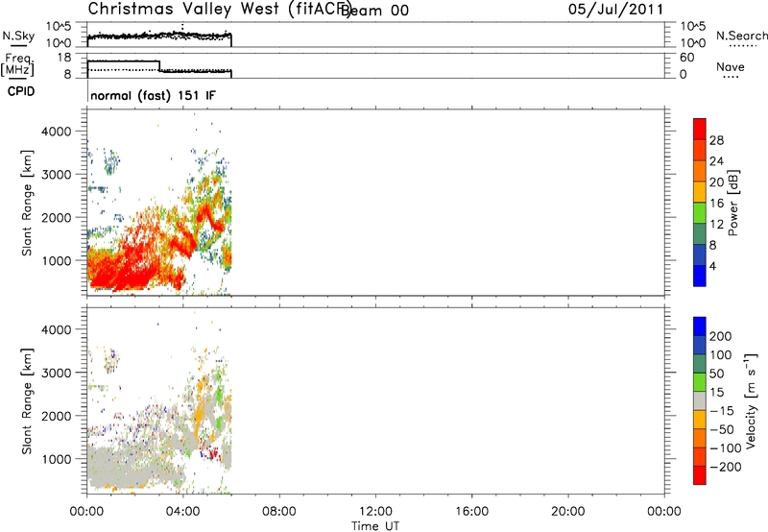
Task: Click the 18 MHz frequency tick label
Action: coord(64,58)
